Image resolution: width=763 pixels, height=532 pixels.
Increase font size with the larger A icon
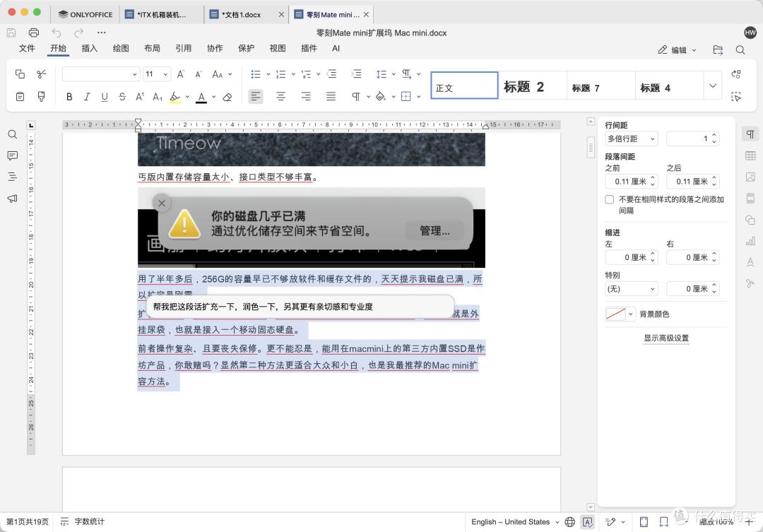(x=181, y=74)
